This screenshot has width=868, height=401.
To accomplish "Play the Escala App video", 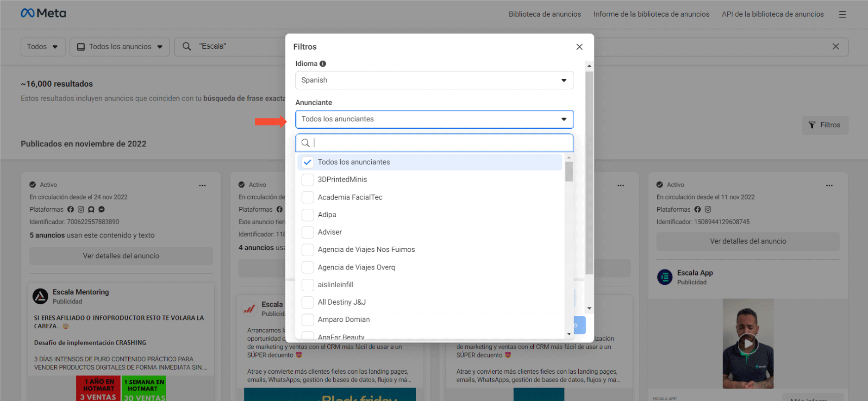I will 748,344.
